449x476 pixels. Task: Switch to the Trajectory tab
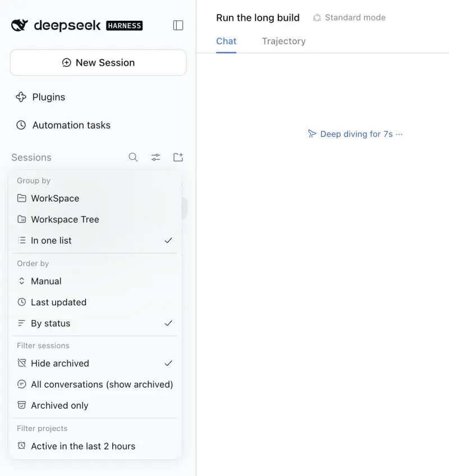[x=284, y=42]
